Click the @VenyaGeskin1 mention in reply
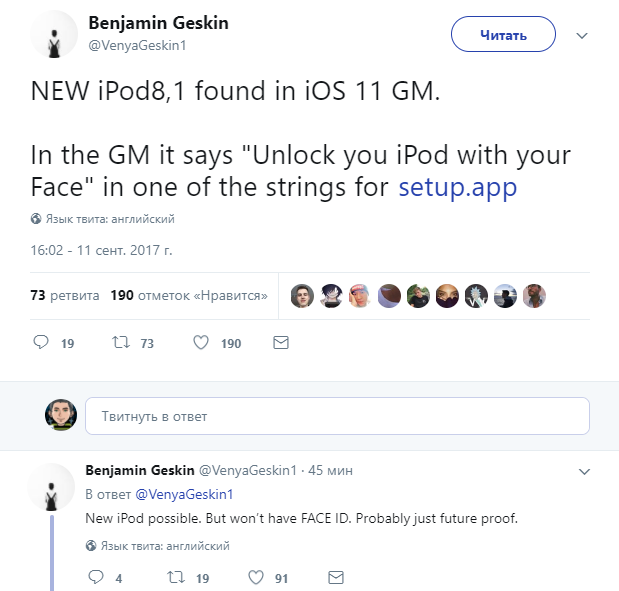The height and width of the screenshot is (591, 619). tap(184, 494)
